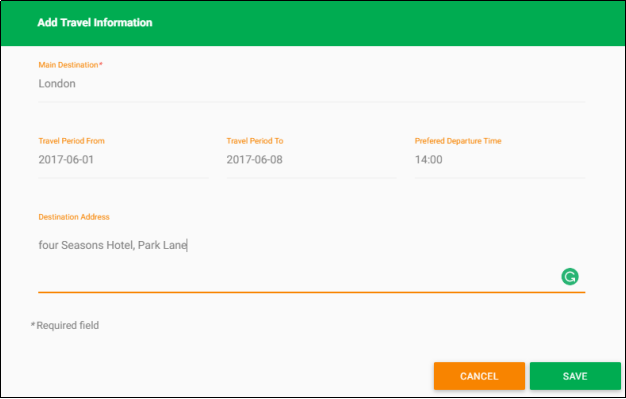Click the red asterisk beside Main Destination
The height and width of the screenshot is (399, 626).
coord(101,64)
